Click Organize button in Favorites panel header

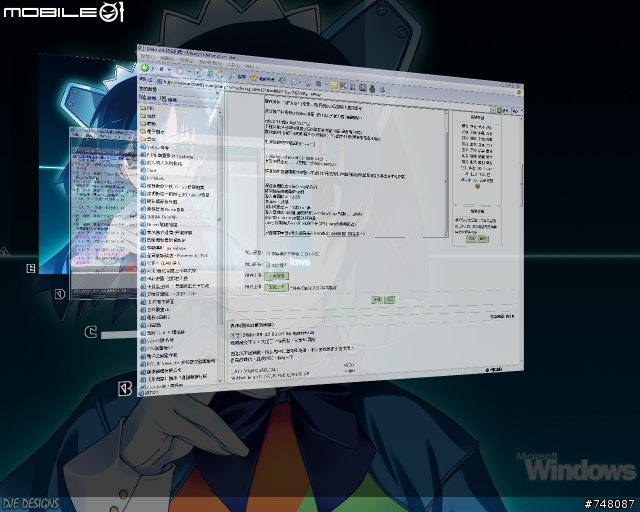(169, 99)
